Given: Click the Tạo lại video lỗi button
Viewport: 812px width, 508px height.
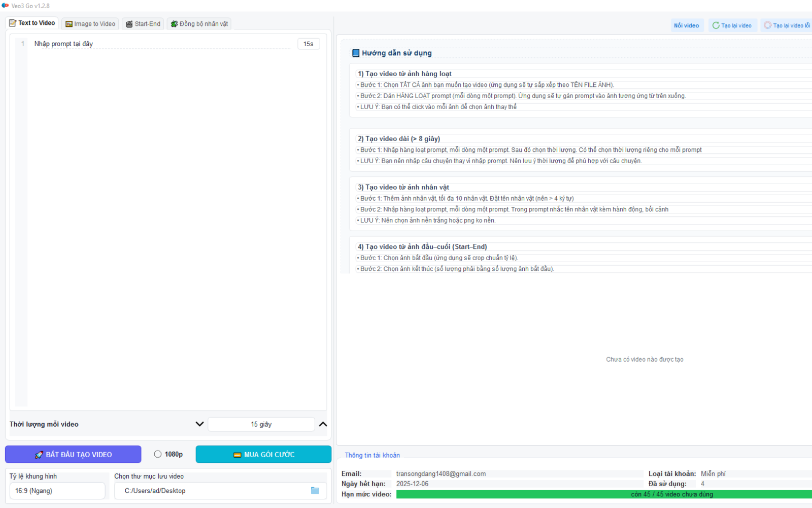Looking at the screenshot, I should 786,25.
